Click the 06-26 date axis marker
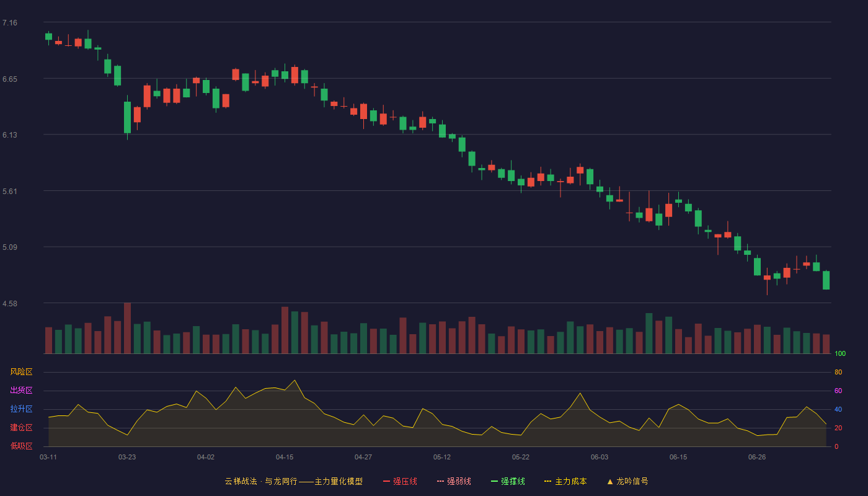 tap(757, 457)
